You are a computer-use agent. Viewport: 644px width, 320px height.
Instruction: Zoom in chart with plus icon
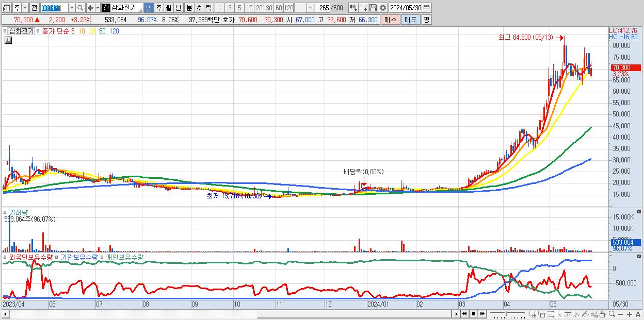click(630, 314)
